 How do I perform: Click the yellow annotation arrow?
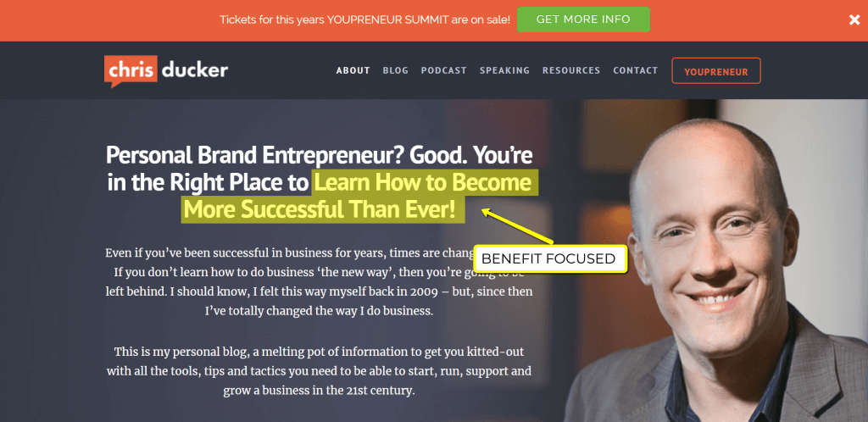pos(515,225)
